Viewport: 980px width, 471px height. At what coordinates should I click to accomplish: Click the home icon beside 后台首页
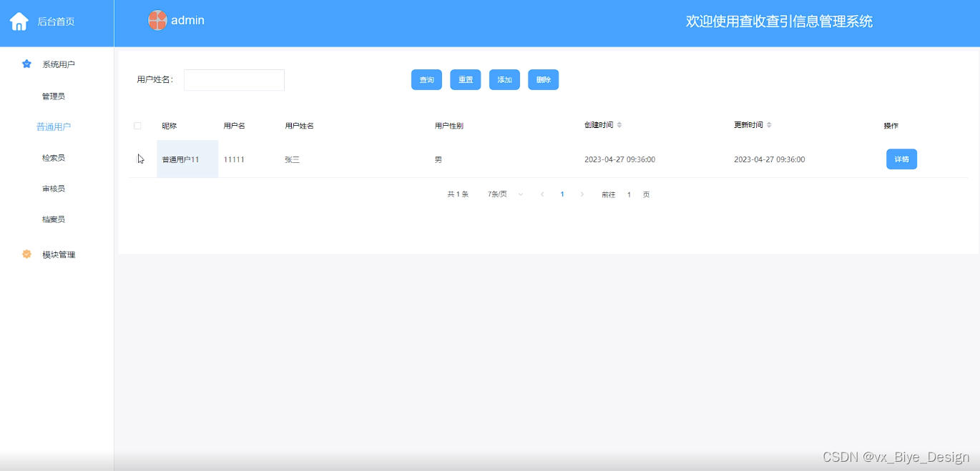click(x=19, y=21)
